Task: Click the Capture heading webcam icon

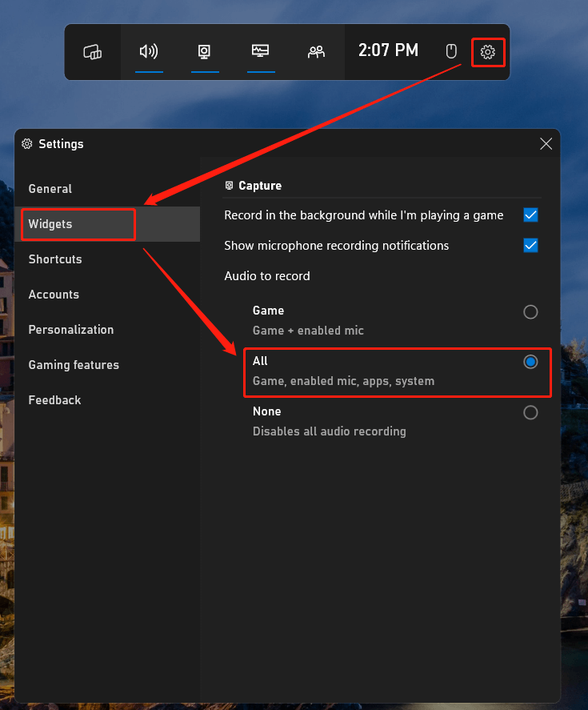Action: point(229,186)
